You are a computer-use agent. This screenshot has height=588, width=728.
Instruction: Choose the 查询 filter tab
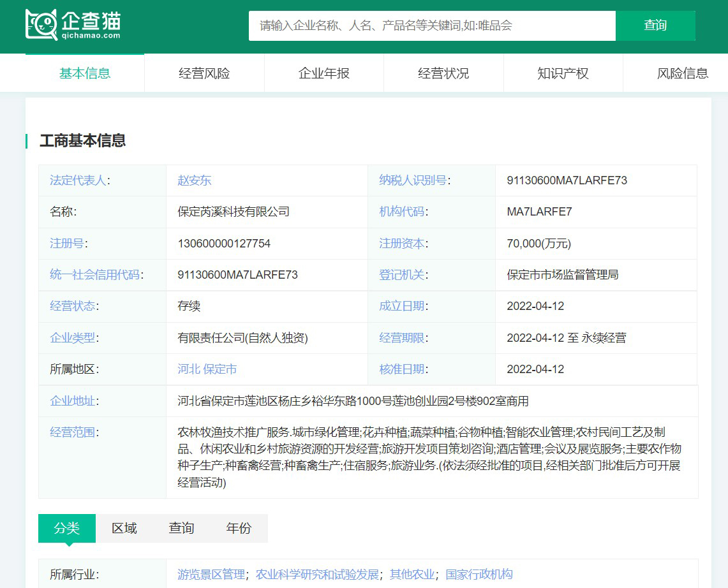pyautogui.click(x=181, y=528)
